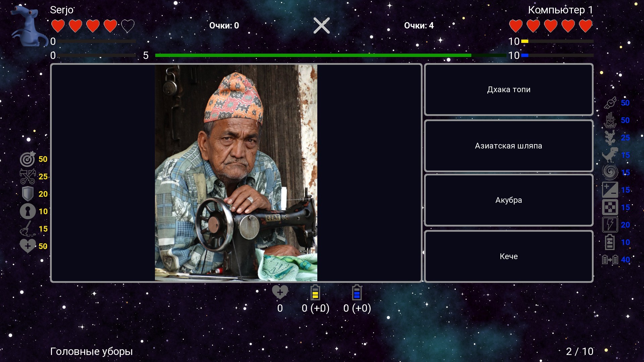The height and width of the screenshot is (362, 644).
Task: Select the checkerboard pixelate ability
Action: (x=610, y=207)
